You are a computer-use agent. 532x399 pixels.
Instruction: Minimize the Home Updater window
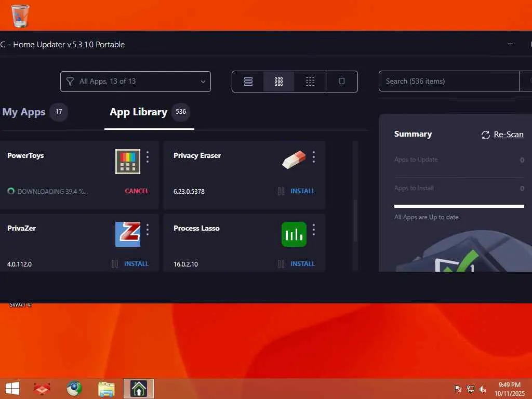pos(510,44)
